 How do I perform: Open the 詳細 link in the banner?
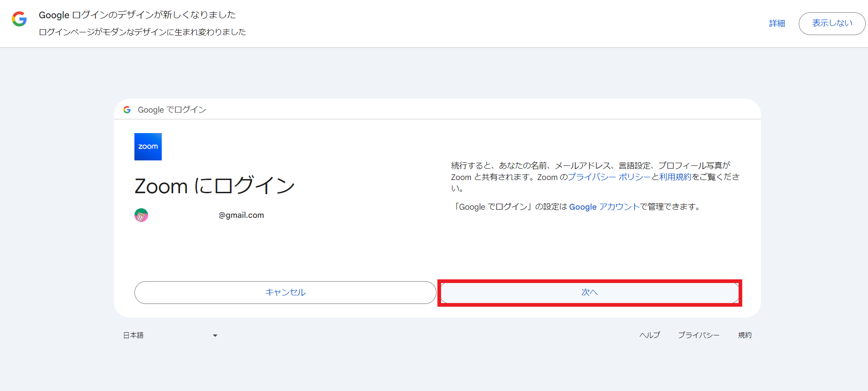(x=777, y=23)
